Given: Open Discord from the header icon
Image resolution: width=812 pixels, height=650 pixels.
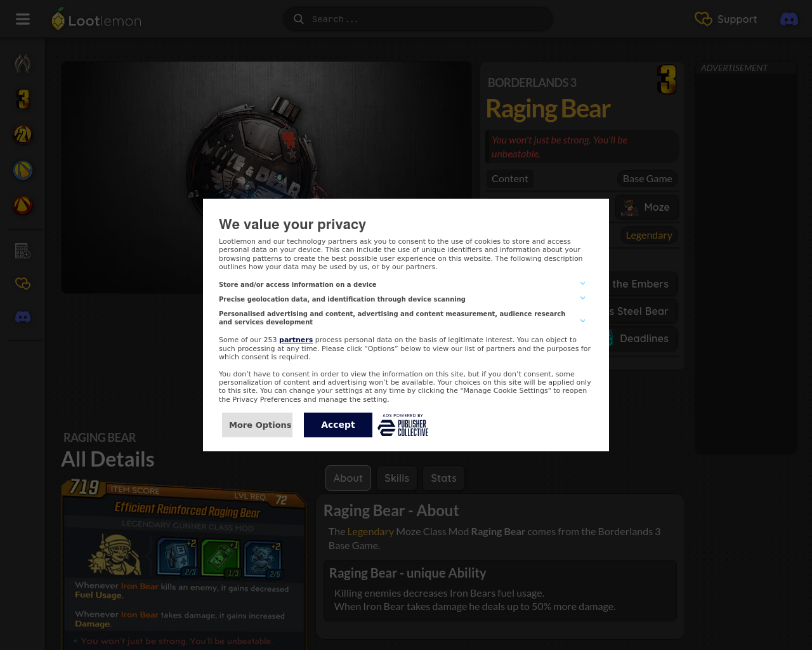Looking at the screenshot, I should point(789,19).
